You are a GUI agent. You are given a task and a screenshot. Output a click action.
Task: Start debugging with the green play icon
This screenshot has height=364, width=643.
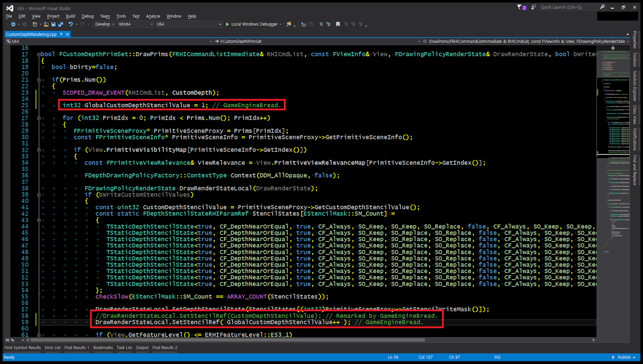pyautogui.click(x=227, y=24)
